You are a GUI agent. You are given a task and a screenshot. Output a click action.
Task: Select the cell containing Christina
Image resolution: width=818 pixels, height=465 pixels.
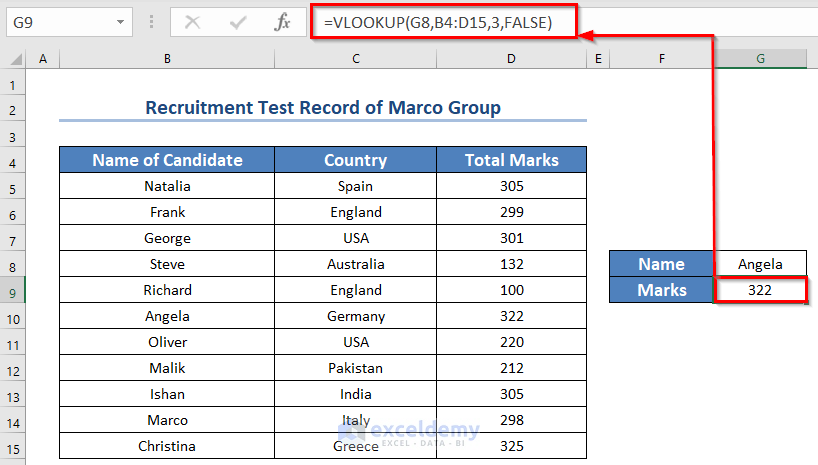click(x=167, y=446)
